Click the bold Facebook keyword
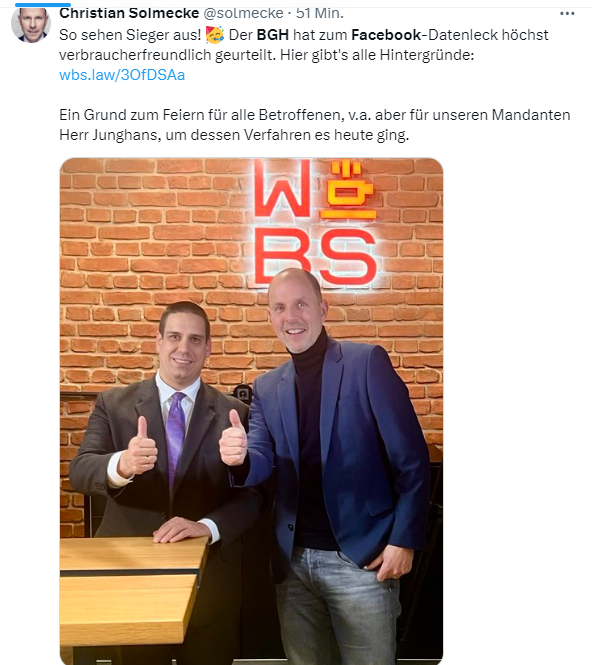Image resolution: width=592 pixels, height=665 pixels. pyautogui.click(x=386, y=35)
